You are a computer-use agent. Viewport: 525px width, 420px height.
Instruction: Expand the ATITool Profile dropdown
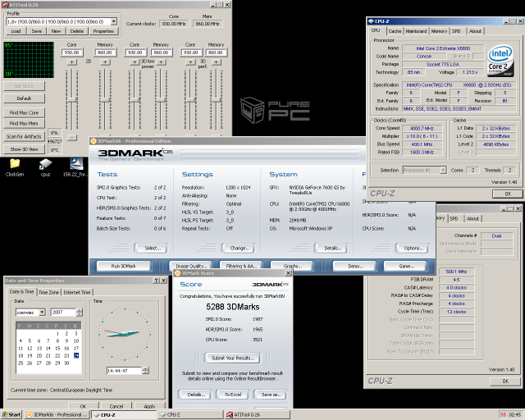point(113,21)
